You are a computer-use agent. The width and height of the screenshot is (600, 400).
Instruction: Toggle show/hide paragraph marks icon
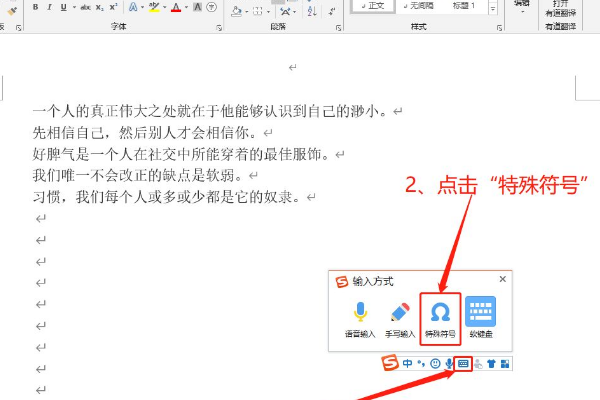point(332,11)
